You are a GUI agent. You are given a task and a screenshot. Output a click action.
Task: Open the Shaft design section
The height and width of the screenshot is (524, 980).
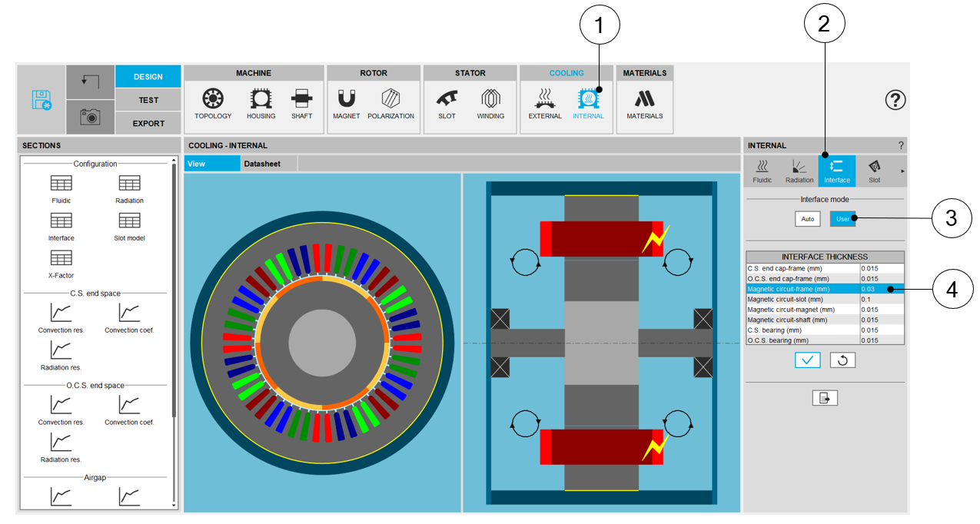(x=301, y=103)
